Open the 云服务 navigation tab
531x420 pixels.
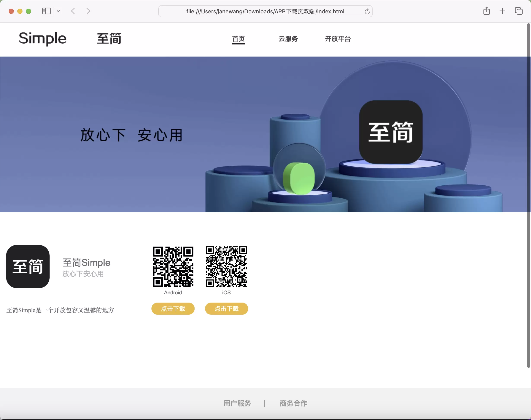click(x=288, y=39)
